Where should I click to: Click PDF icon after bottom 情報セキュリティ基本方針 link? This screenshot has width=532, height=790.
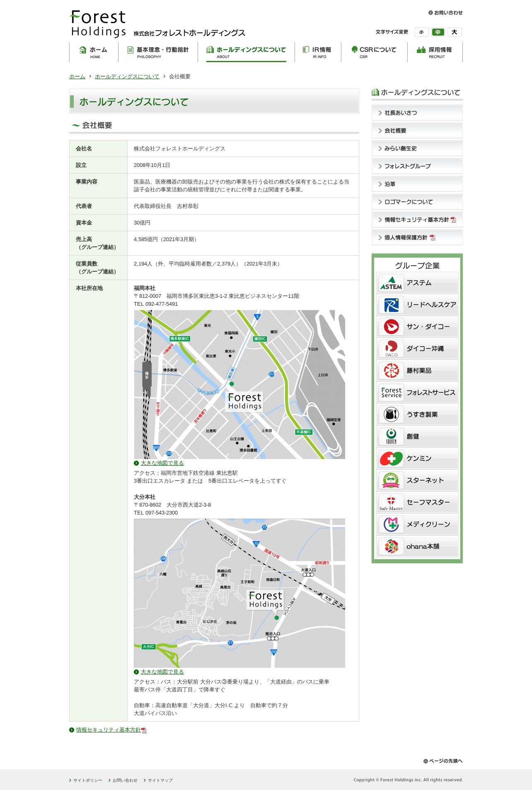144,730
